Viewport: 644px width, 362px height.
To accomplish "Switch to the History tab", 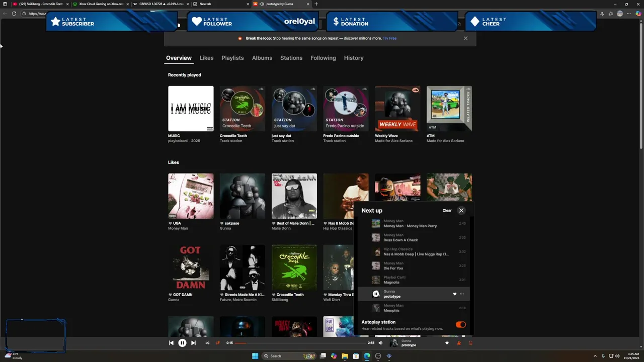I will [x=354, y=58].
